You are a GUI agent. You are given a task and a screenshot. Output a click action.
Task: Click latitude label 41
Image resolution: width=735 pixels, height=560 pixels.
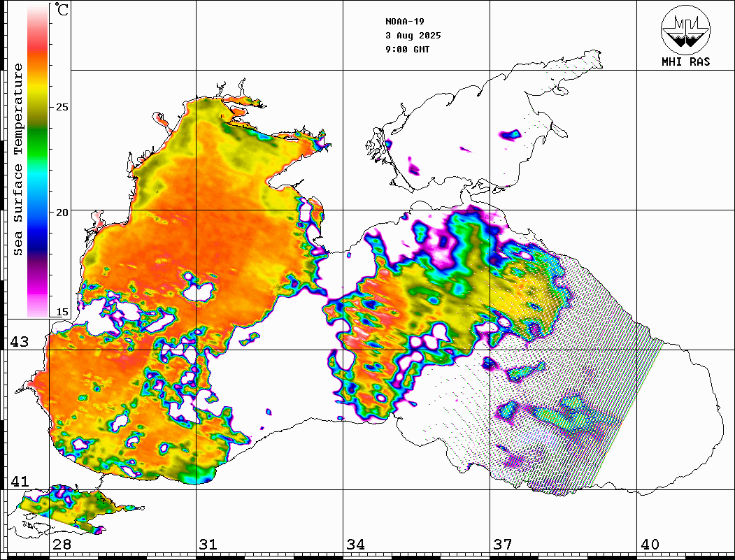click(19, 482)
